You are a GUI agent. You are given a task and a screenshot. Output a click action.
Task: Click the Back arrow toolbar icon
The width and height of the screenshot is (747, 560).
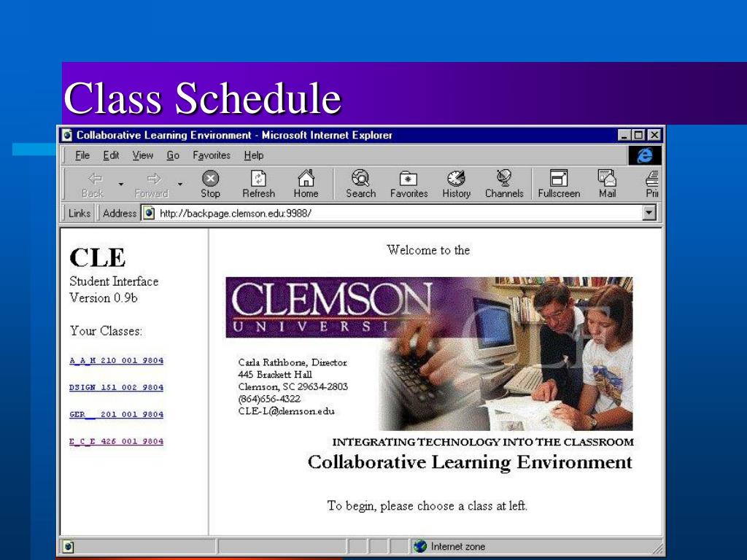click(95, 179)
